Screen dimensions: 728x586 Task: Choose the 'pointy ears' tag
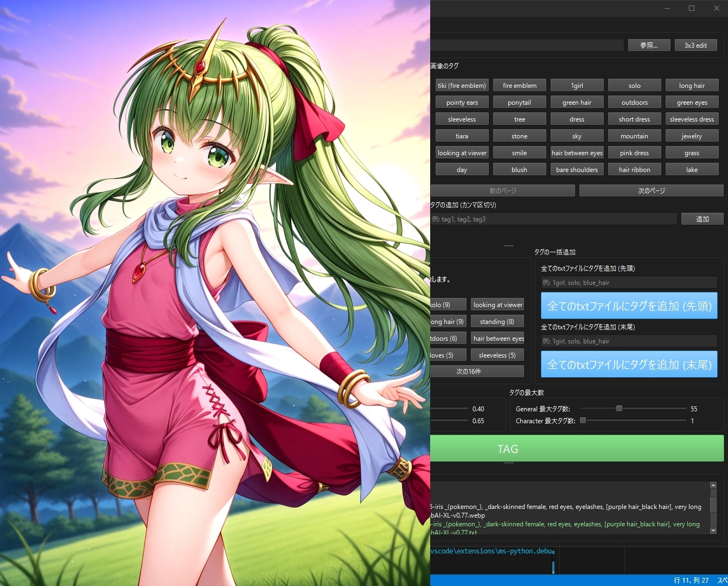point(462,103)
